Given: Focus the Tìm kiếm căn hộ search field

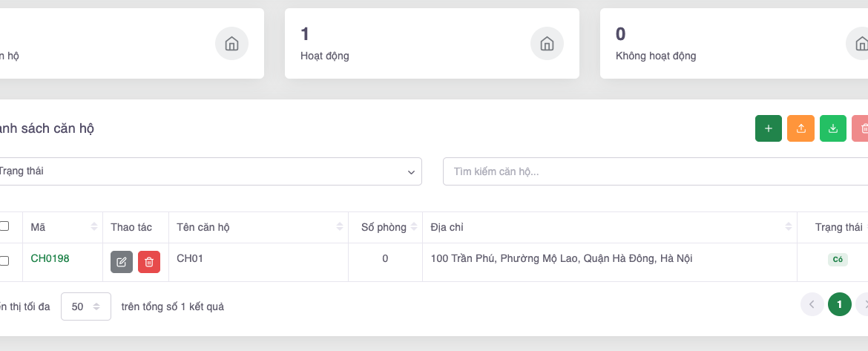Looking at the screenshot, I should coord(653,171).
